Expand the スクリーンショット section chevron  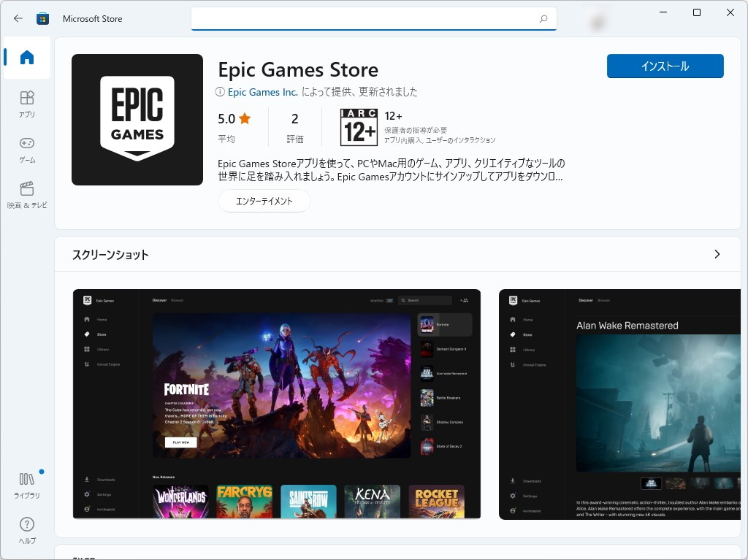tap(717, 253)
